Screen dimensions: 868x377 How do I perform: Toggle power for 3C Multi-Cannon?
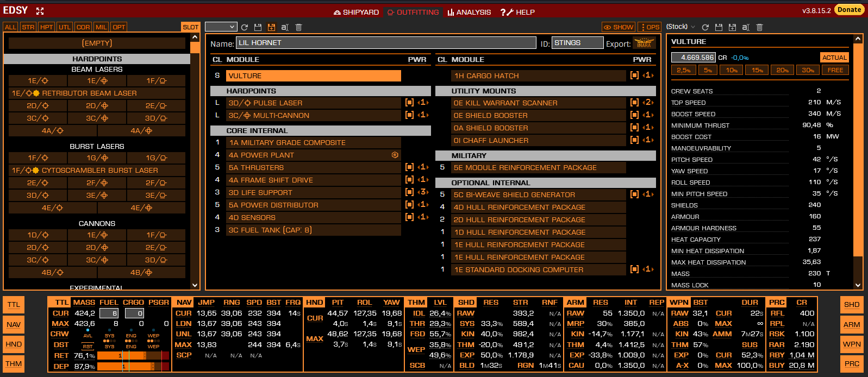pyautogui.click(x=409, y=115)
